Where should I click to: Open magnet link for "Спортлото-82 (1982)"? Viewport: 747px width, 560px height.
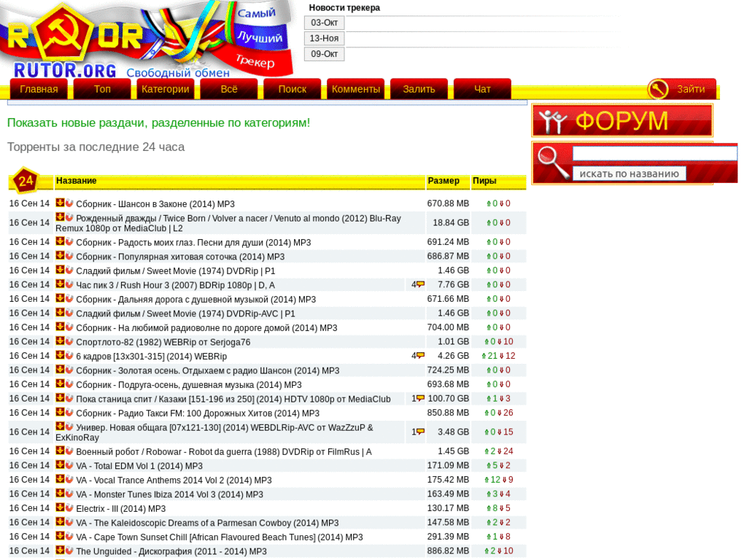(x=69, y=341)
